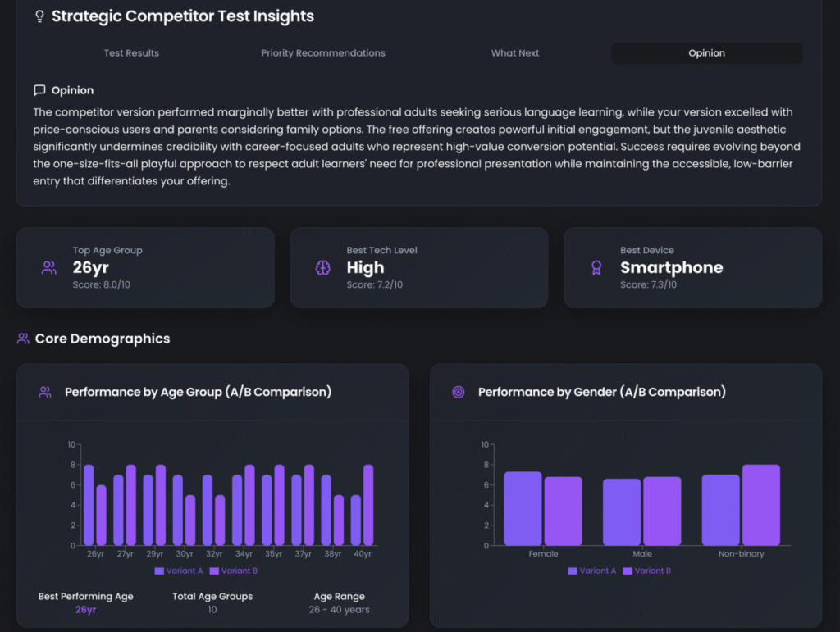Toggle Variant B in the age chart legend
Image resolution: width=840 pixels, height=632 pixels.
pos(234,571)
